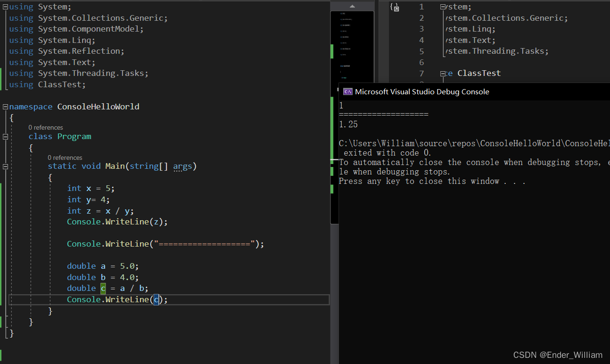Click the braces icon beside line 1
The width and height of the screenshot is (610, 364).
395,7
